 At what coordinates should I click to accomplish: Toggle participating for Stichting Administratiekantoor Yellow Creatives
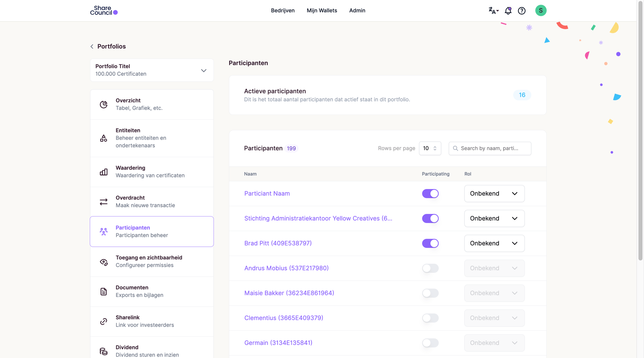(x=430, y=218)
